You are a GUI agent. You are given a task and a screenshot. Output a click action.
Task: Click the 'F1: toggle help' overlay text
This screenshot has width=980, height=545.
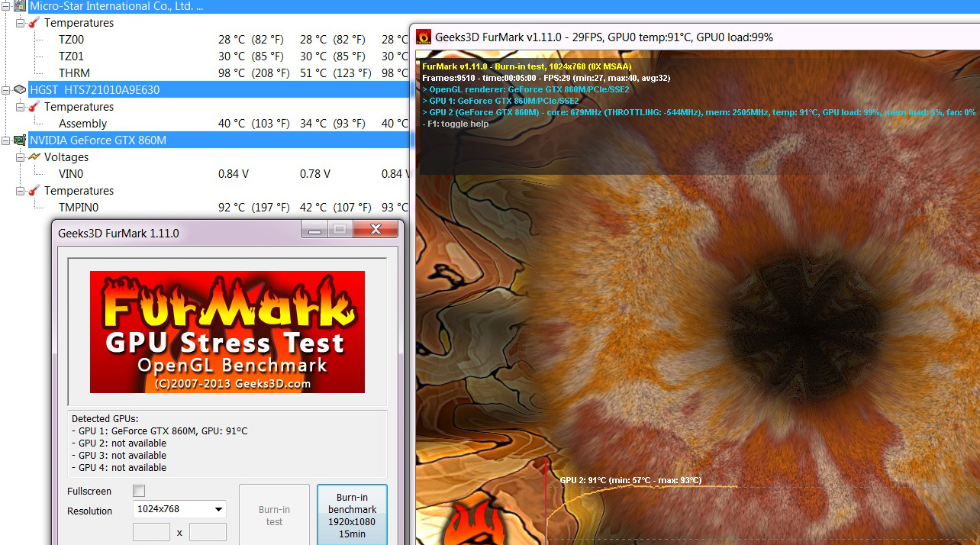[456, 124]
